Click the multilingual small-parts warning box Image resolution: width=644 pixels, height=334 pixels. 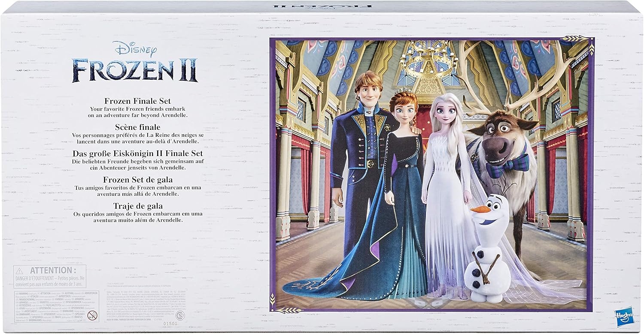point(56,307)
